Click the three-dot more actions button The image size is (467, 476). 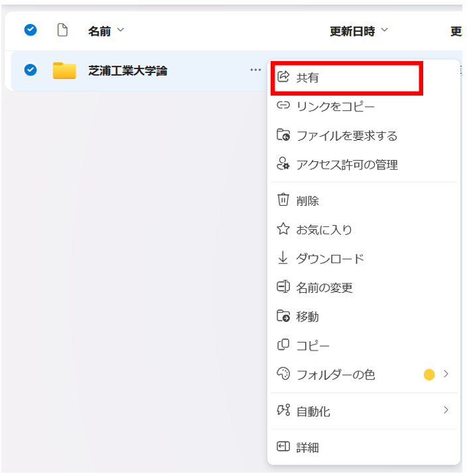click(255, 70)
